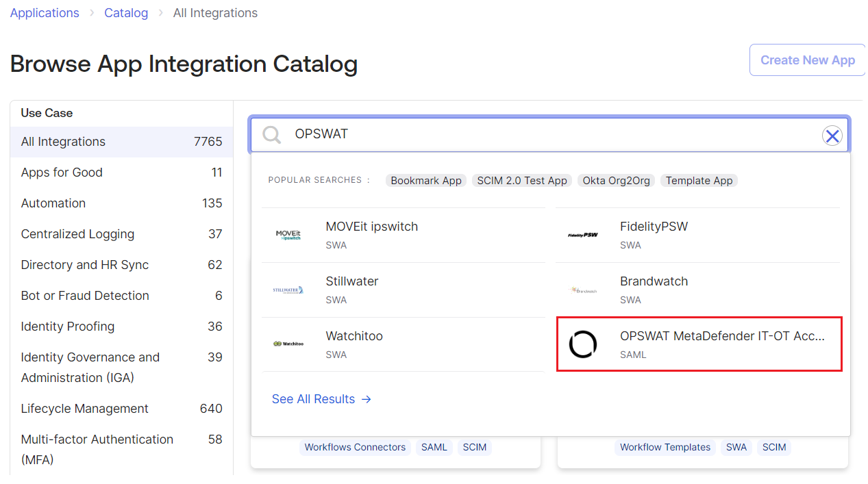Click SAML tag beside Workflows Connectors

pyautogui.click(x=434, y=448)
